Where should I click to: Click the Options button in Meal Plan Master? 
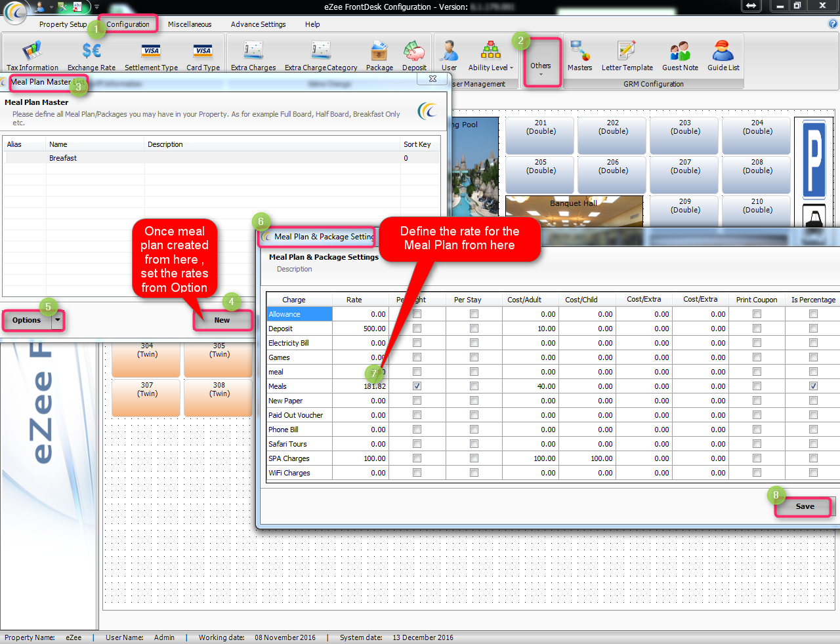pyautogui.click(x=26, y=320)
